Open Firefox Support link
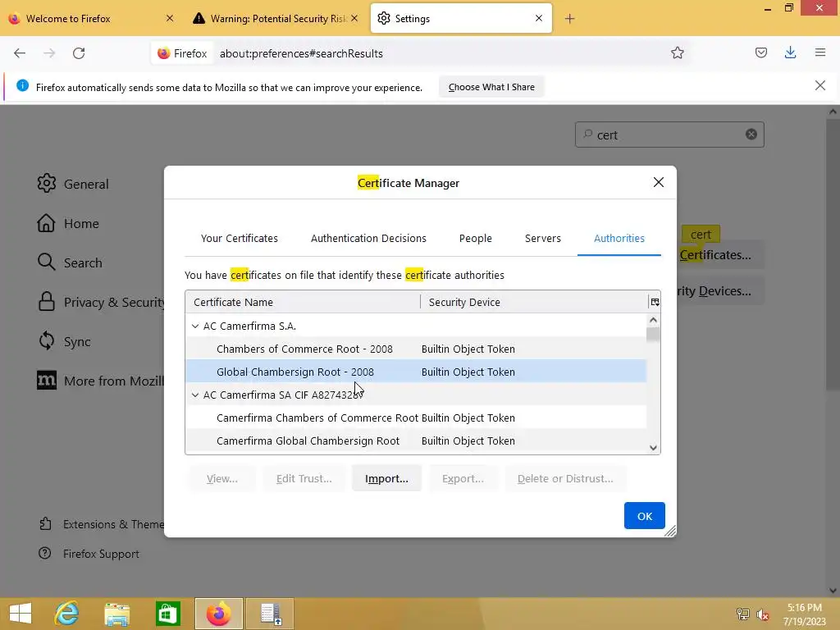840x630 pixels. [x=89, y=554]
